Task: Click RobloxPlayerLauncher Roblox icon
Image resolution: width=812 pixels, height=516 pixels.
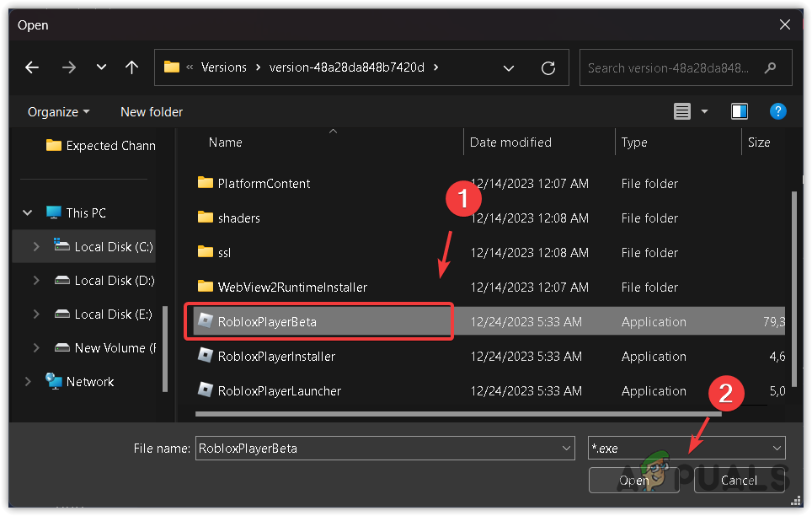Action: coord(205,390)
